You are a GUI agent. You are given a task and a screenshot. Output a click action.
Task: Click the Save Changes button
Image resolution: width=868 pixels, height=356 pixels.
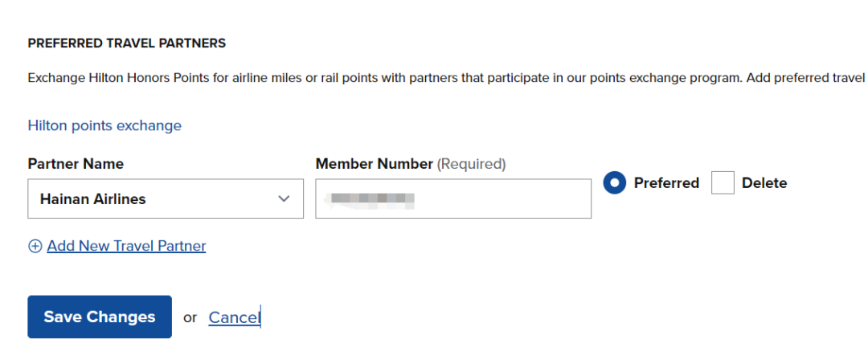pos(100,317)
